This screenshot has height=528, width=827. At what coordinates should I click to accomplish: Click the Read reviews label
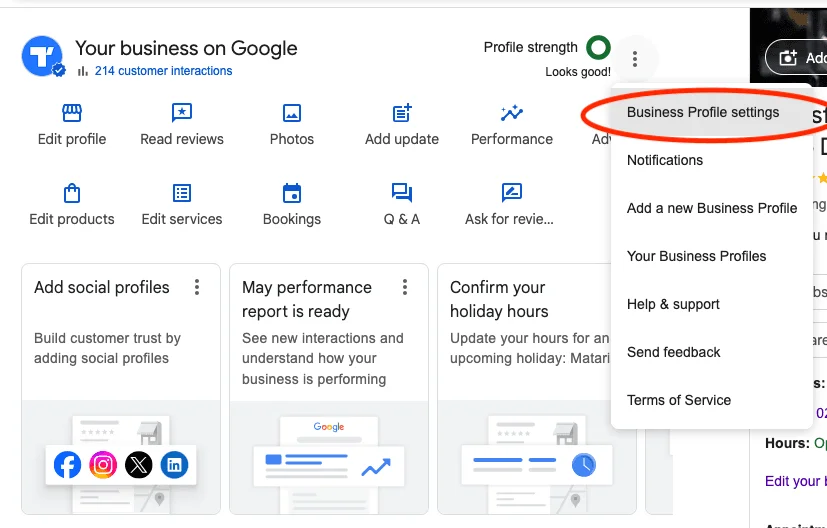[x=182, y=139]
